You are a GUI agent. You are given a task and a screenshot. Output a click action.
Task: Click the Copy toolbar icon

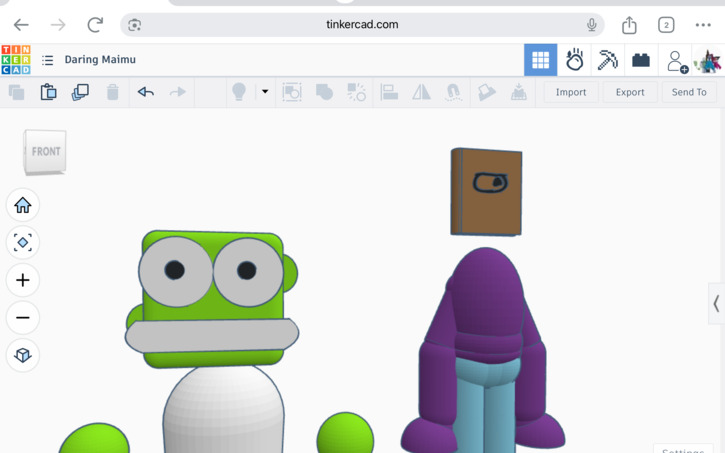(17, 92)
